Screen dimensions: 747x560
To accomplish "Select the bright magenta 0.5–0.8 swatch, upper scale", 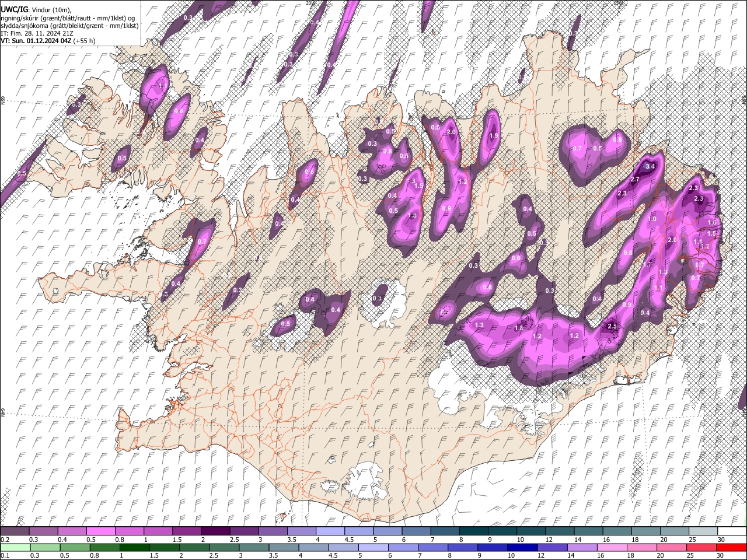I will click(x=101, y=531).
